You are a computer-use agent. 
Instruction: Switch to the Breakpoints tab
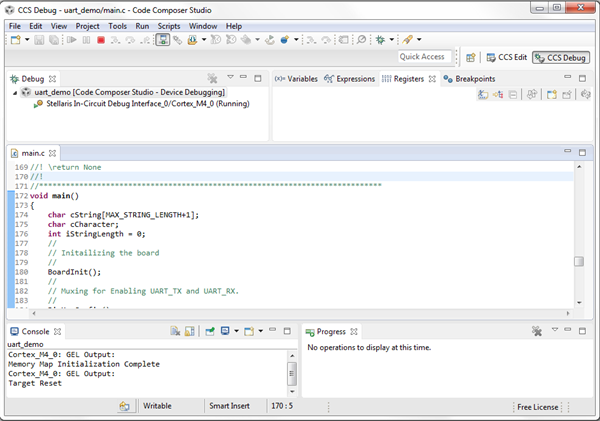point(469,79)
